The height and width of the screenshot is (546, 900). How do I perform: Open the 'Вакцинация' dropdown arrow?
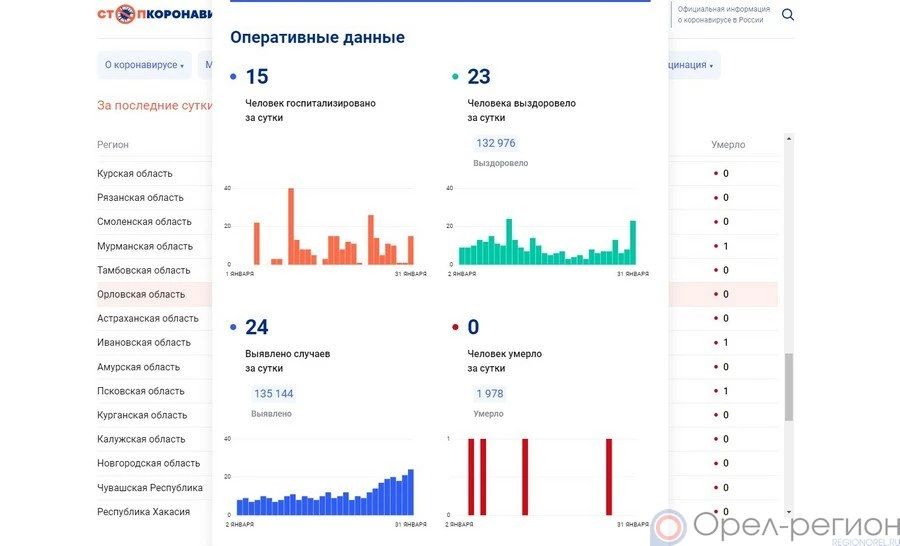coord(711,66)
